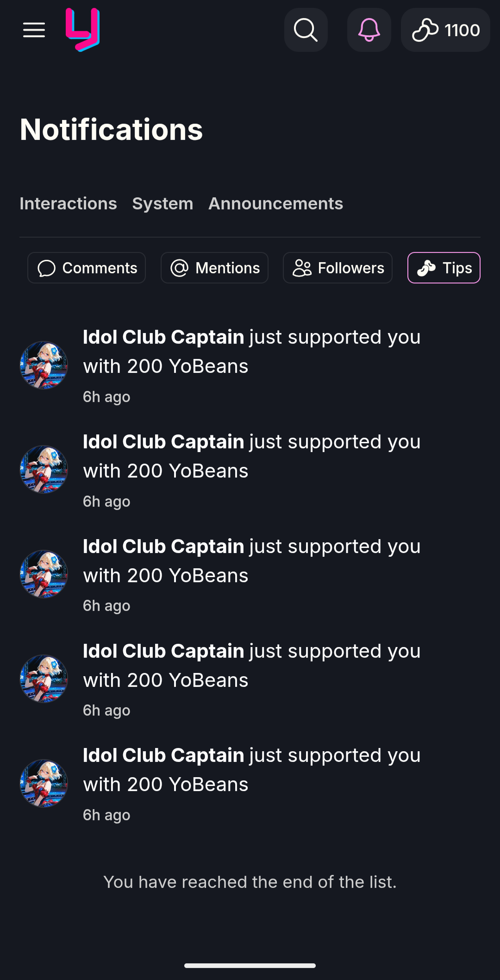This screenshot has height=980, width=500.
Task: Open Idol Club Captain's avatar in first notification
Action: (x=44, y=365)
